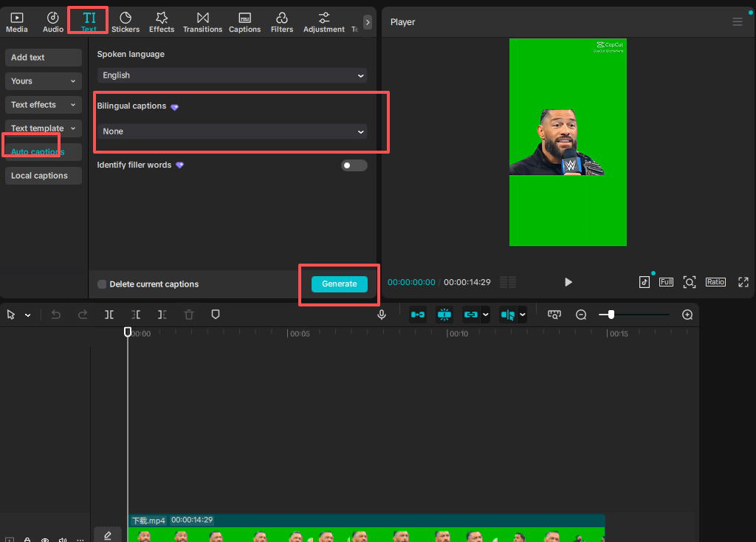
Task: Split the clip at the playhead
Action: coord(109,315)
